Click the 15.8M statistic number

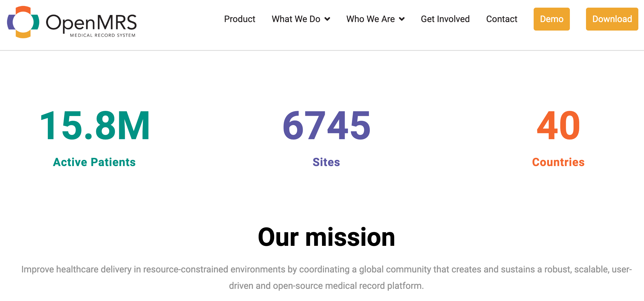point(95,125)
